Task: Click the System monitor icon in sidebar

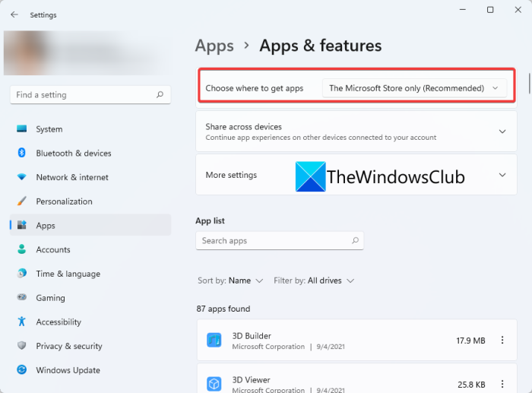Action: click(x=22, y=129)
